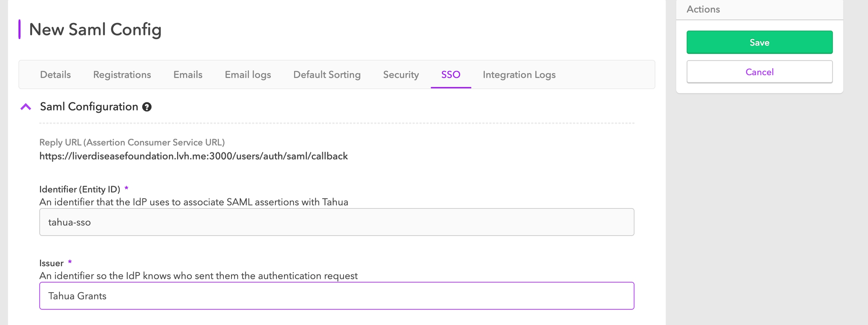Click the Actions panel header
868x325 pixels.
(x=703, y=9)
